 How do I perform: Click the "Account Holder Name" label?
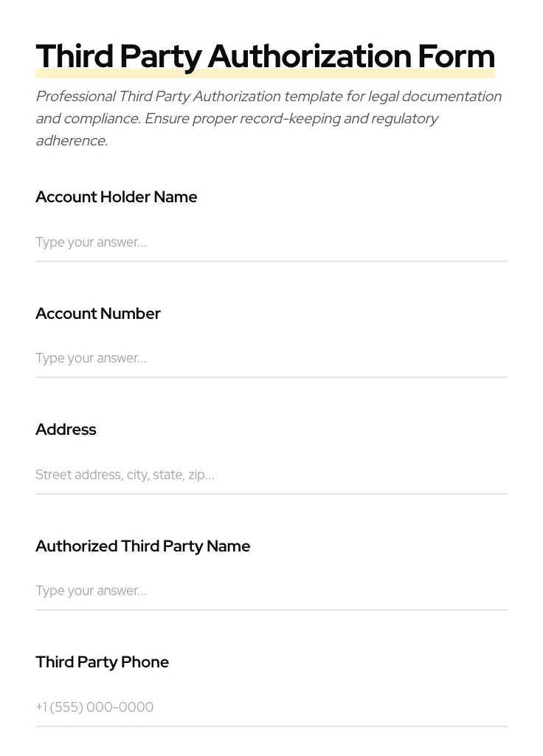coord(116,197)
